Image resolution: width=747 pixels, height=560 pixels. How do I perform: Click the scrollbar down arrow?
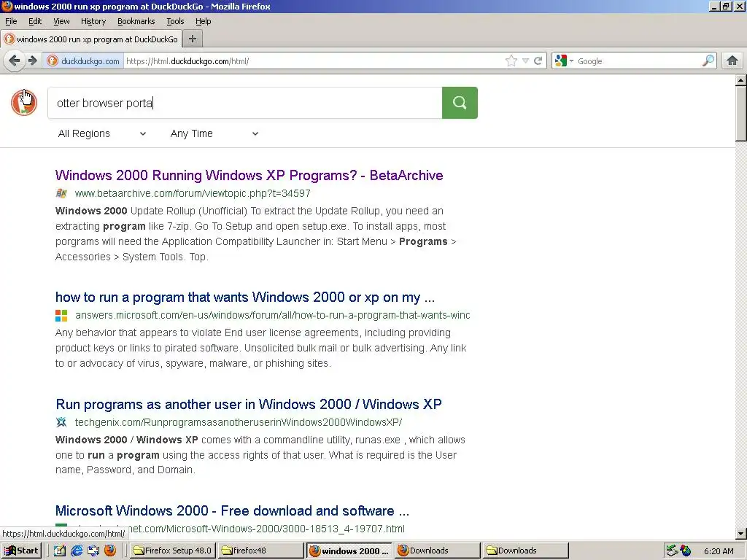(x=741, y=534)
